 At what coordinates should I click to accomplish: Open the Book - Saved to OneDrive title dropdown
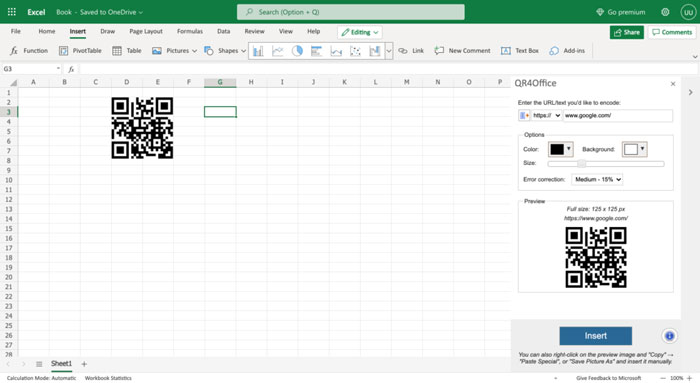[x=99, y=12]
